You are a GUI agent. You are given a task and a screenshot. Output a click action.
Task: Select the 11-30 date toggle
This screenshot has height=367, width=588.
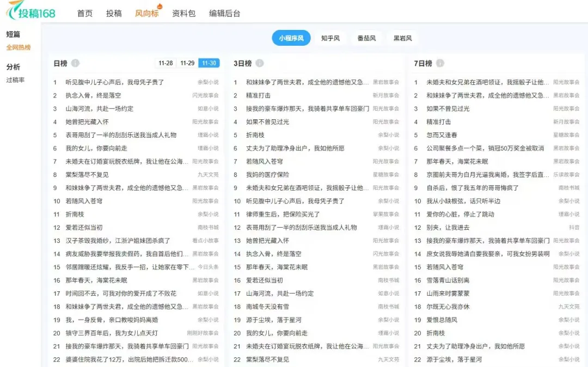click(x=209, y=63)
